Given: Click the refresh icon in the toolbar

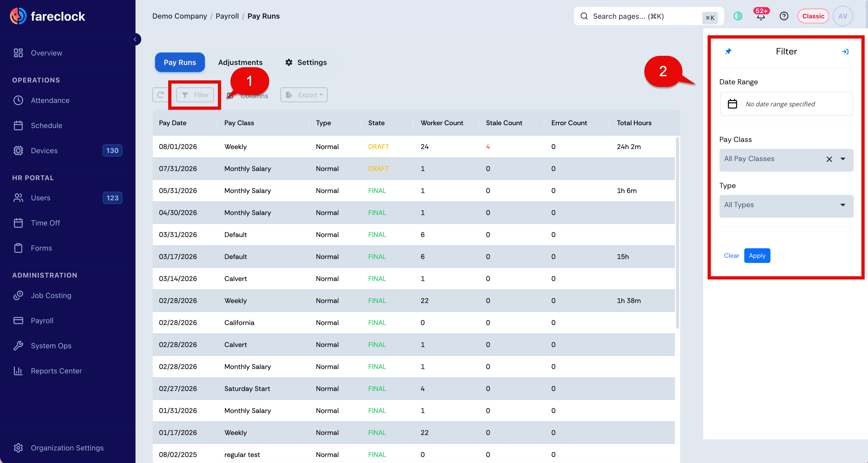Looking at the screenshot, I should [160, 95].
